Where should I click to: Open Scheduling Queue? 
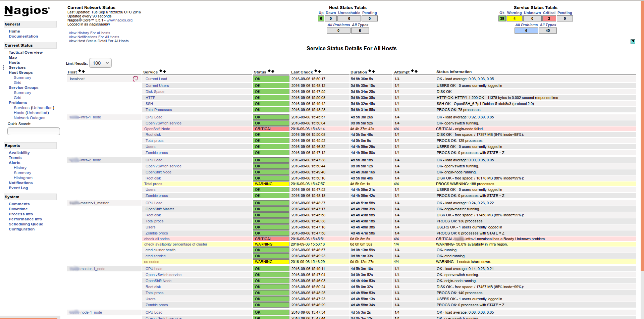click(26, 224)
